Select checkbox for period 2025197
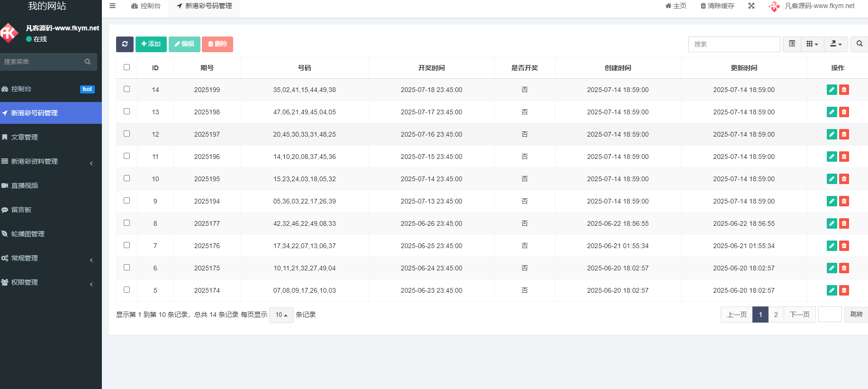Viewport: 868px width, 389px height. pyautogui.click(x=127, y=134)
